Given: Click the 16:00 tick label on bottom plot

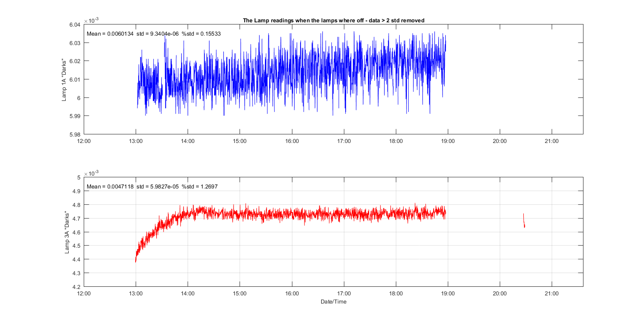Looking at the screenshot, I should 292,294.
